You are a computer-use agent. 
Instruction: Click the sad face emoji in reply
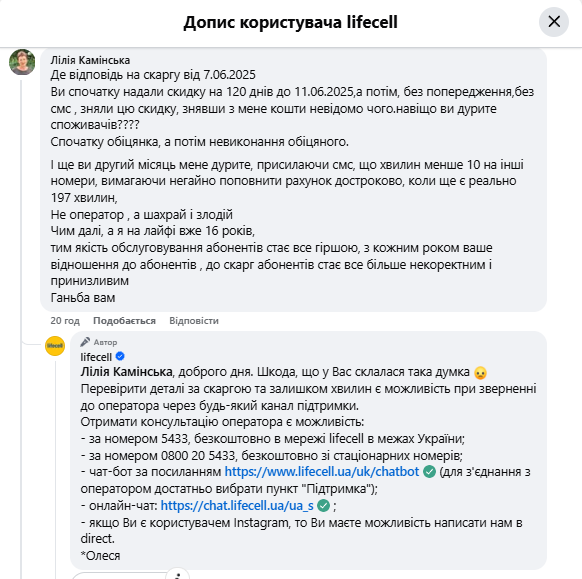click(480, 373)
